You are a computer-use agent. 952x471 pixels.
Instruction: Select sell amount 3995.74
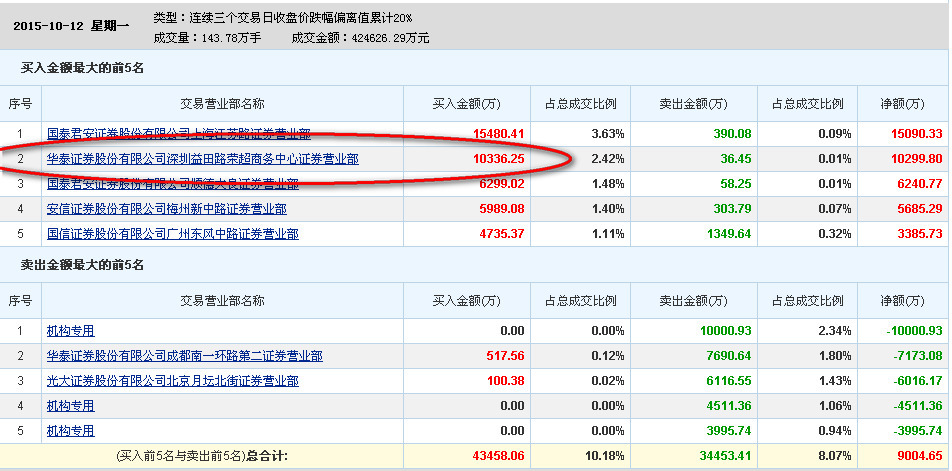pyautogui.click(x=729, y=430)
